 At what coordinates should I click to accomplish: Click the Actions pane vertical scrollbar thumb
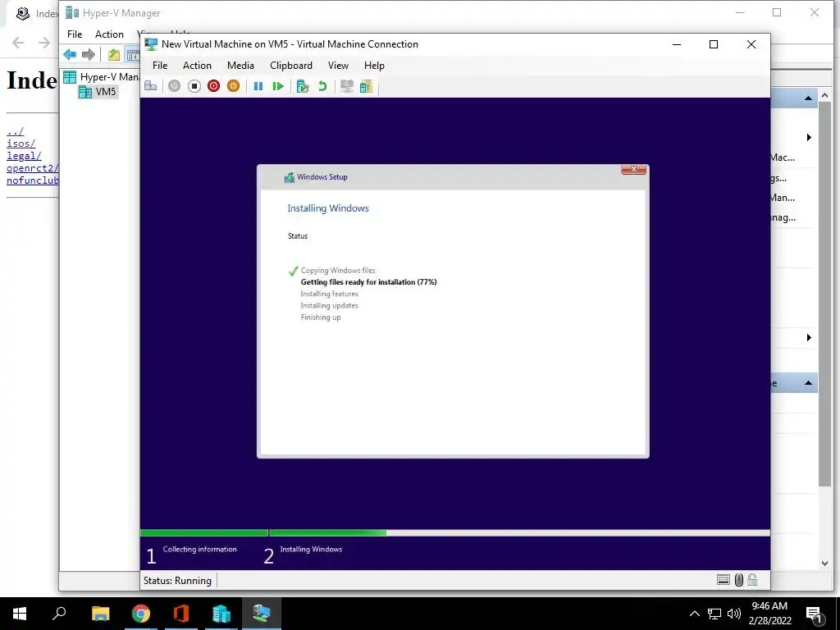click(x=825, y=294)
